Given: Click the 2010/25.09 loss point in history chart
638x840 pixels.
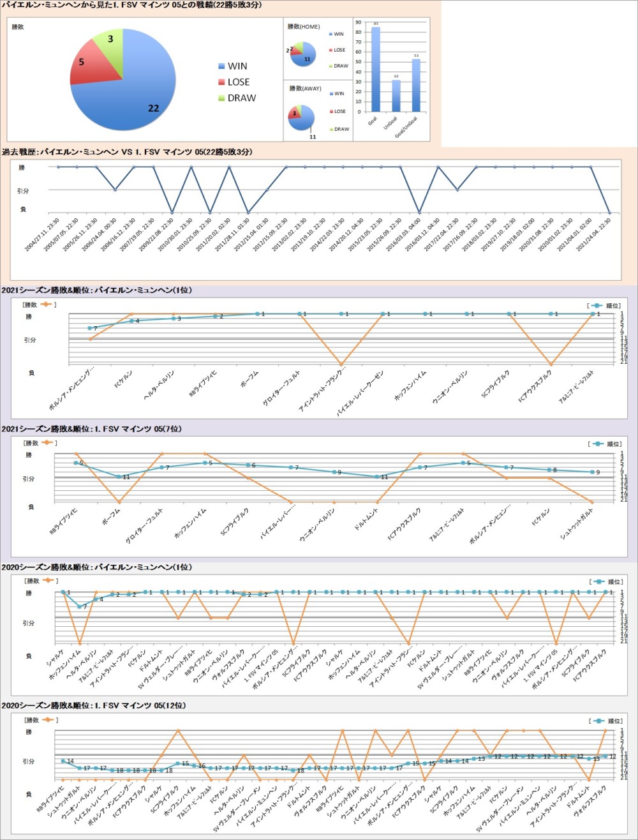Looking at the screenshot, I should pos(210,213).
